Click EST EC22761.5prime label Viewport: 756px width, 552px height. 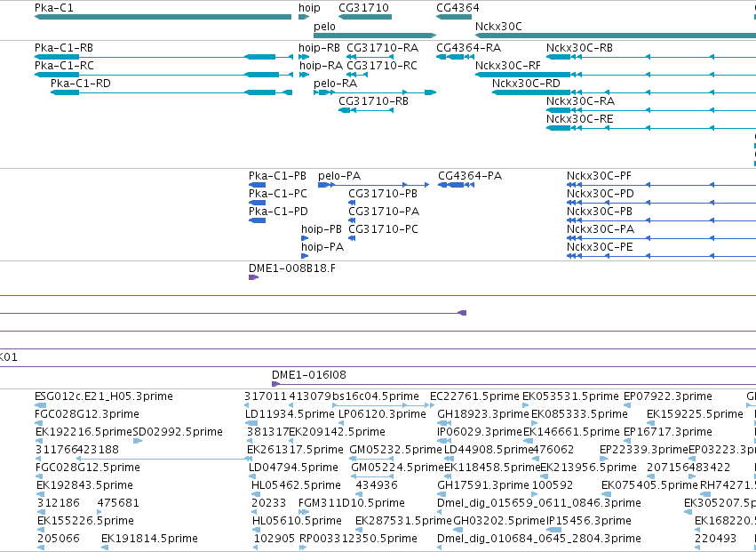coord(475,396)
